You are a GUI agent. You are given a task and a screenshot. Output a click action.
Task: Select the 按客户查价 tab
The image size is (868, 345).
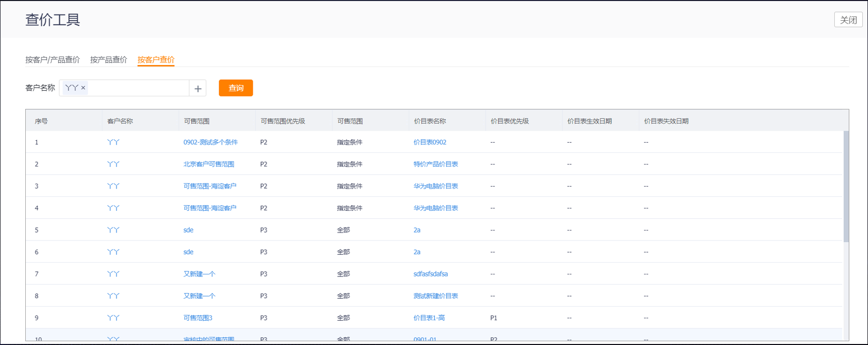pos(156,60)
